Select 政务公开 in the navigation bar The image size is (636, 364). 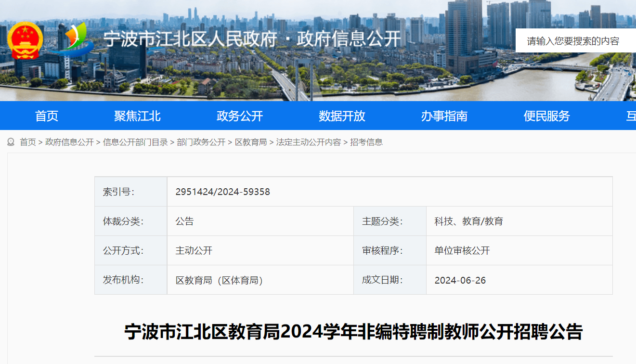pos(240,116)
